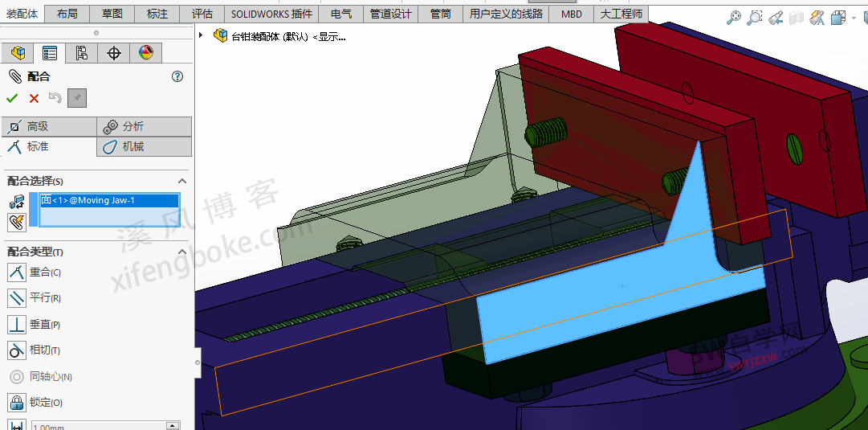Open the ConfigurationManager tab icon
Image resolution: width=868 pixels, height=430 pixels.
pos(81,52)
